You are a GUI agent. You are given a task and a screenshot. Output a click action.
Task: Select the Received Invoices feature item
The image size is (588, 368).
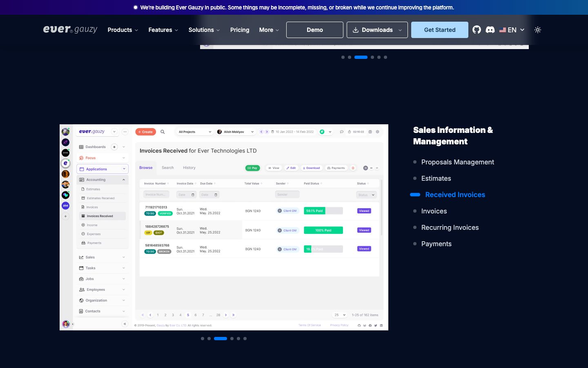click(455, 195)
